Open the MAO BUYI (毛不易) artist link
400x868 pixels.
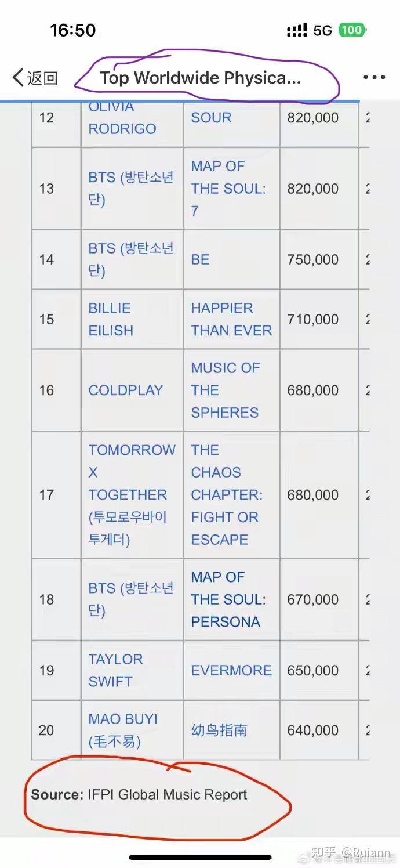(123, 730)
